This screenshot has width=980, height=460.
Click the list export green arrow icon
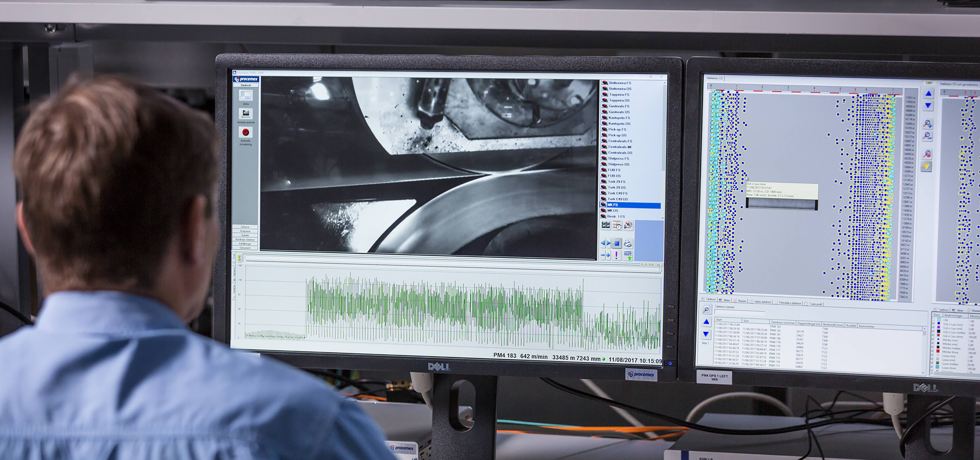click(x=628, y=256)
